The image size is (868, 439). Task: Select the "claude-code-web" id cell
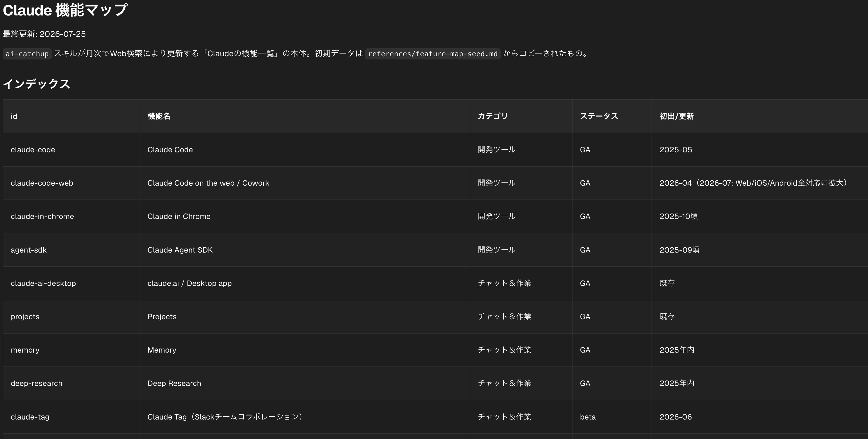(42, 183)
